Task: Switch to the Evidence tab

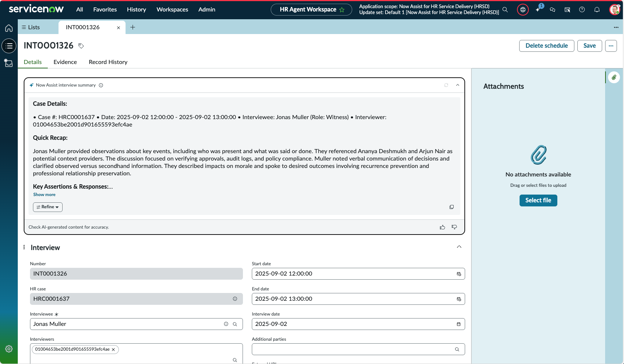Action: (65, 62)
